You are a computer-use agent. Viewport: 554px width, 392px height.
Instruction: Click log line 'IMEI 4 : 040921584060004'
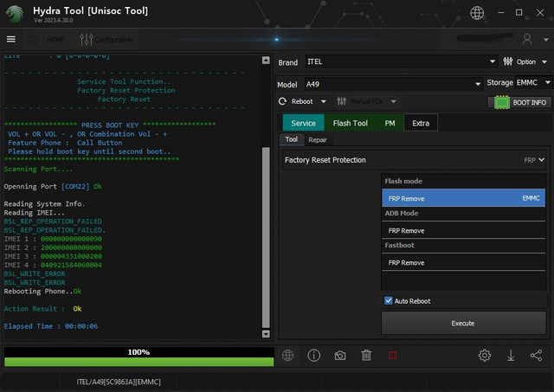[x=53, y=265]
